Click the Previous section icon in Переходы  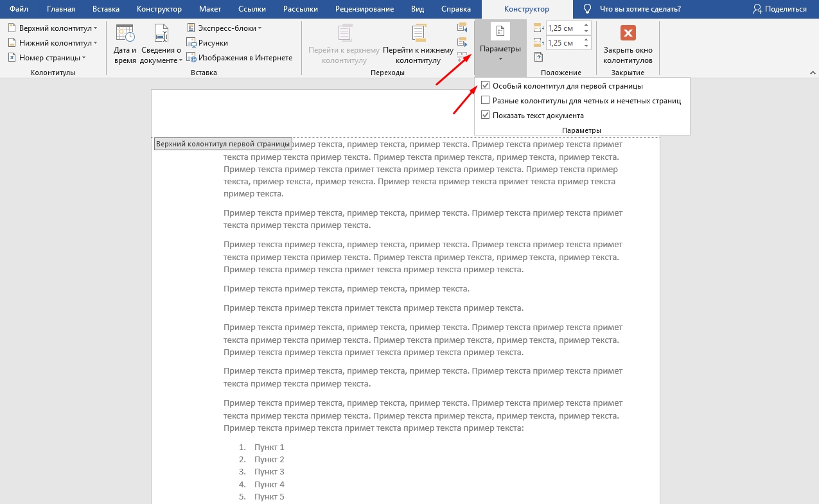(x=462, y=28)
